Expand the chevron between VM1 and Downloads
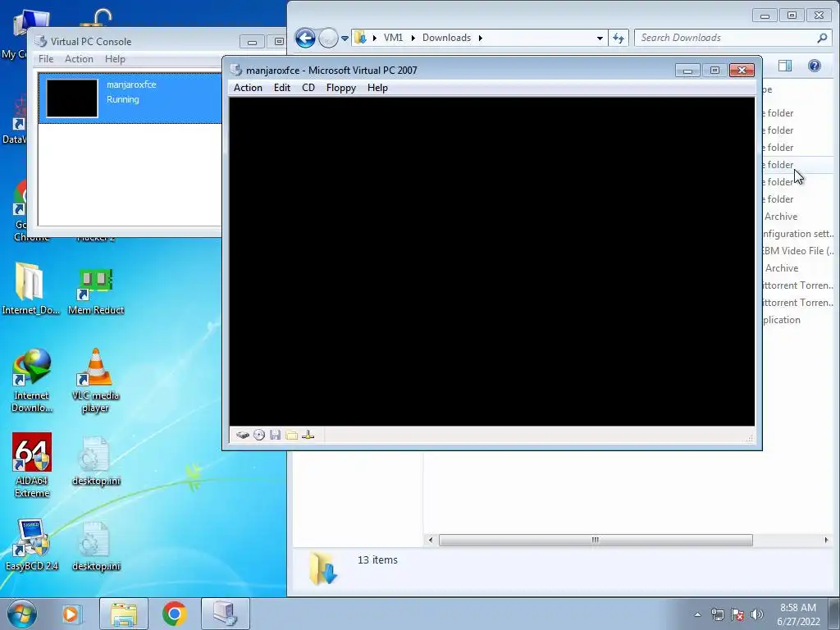 click(x=413, y=38)
